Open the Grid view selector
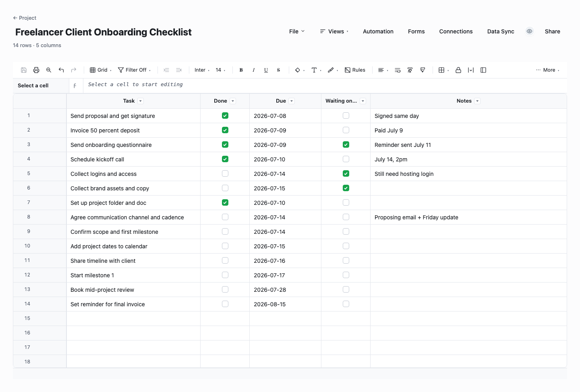The image size is (580, 392). (101, 70)
